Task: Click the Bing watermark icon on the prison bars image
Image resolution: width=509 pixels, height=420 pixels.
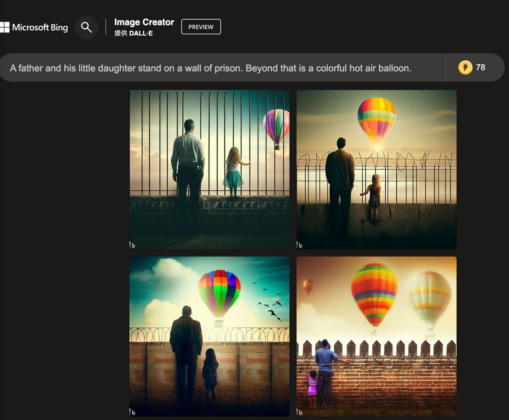Action: [x=132, y=245]
